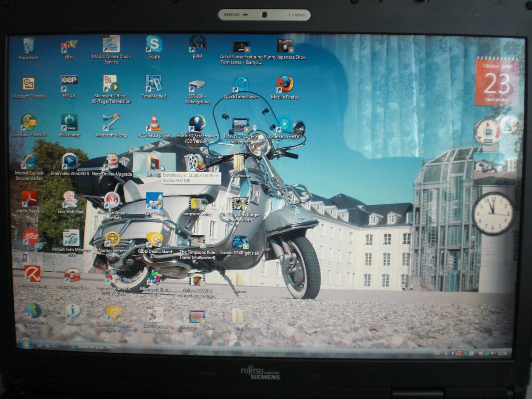This screenshot has width=532, height=399.
Task: Open Mozilla Firefox shortcut
Action: coord(285,85)
